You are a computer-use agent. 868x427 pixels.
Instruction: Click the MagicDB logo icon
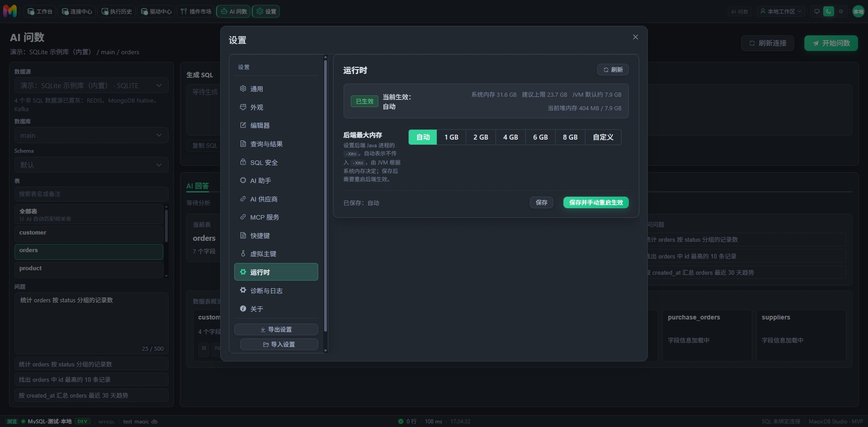click(10, 11)
